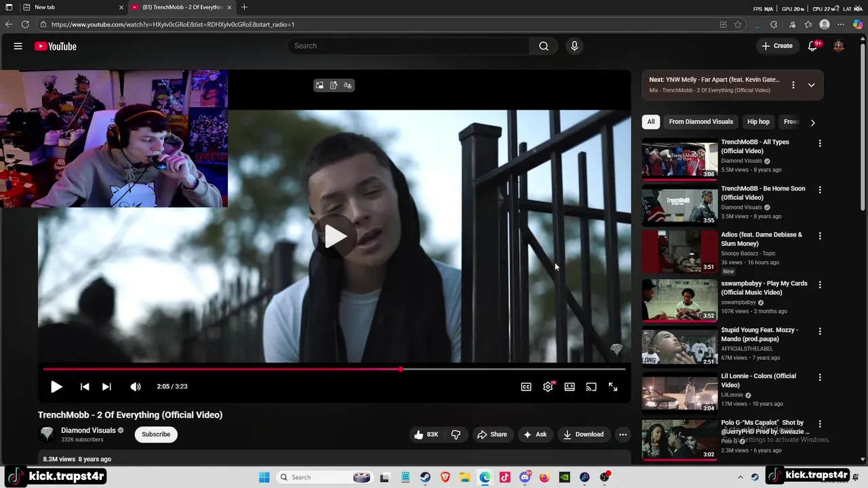Image resolution: width=868 pixels, height=488 pixels.
Task: Go to YouTube home via logo
Action: (56, 46)
